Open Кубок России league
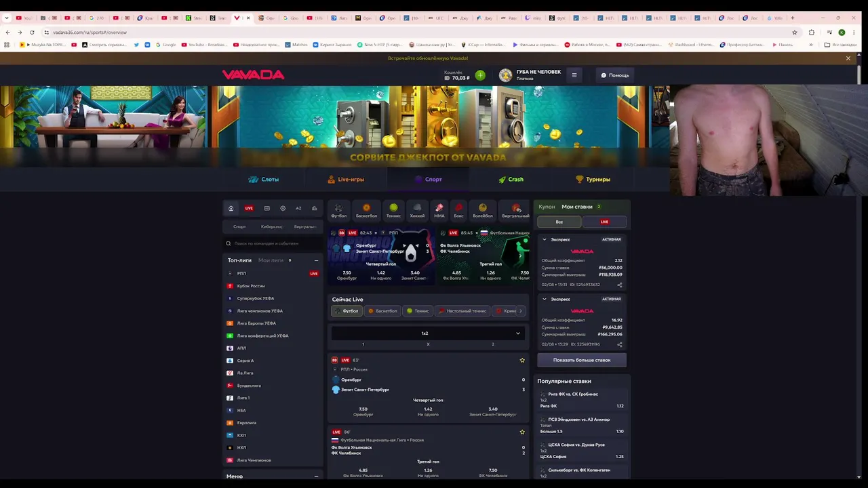This screenshot has height=488, width=868. [273, 286]
